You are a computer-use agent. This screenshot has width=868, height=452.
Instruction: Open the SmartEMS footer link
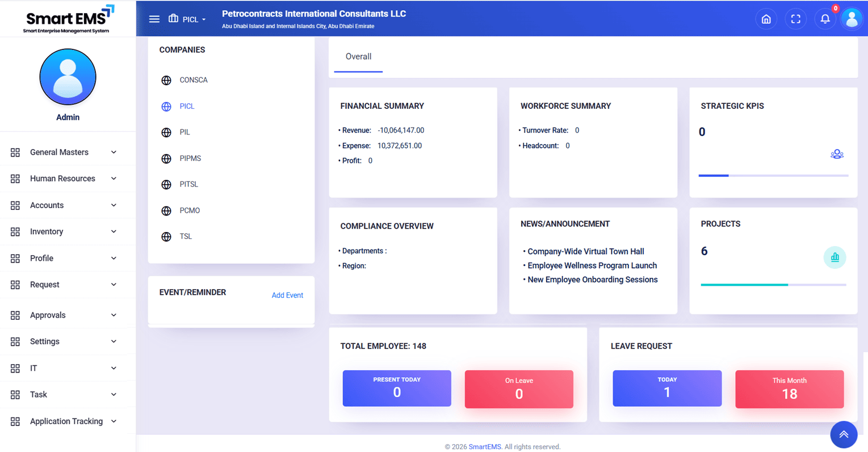point(485,447)
